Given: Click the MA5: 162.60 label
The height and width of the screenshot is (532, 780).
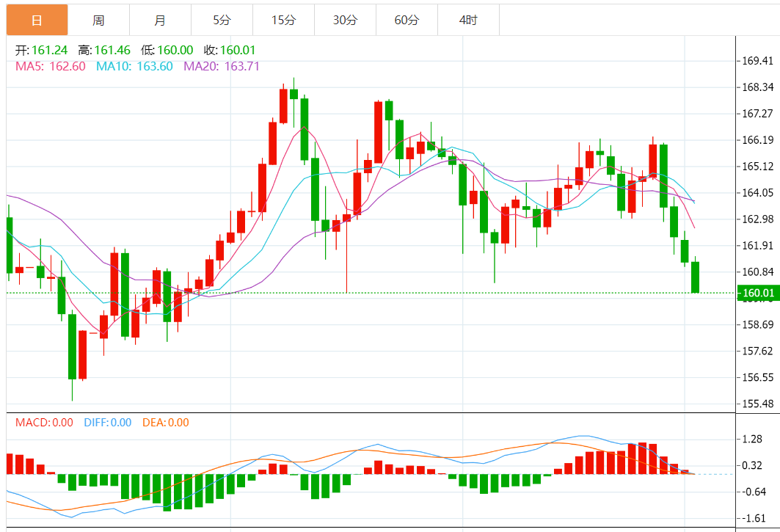Looking at the screenshot, I should coord(50,66).
